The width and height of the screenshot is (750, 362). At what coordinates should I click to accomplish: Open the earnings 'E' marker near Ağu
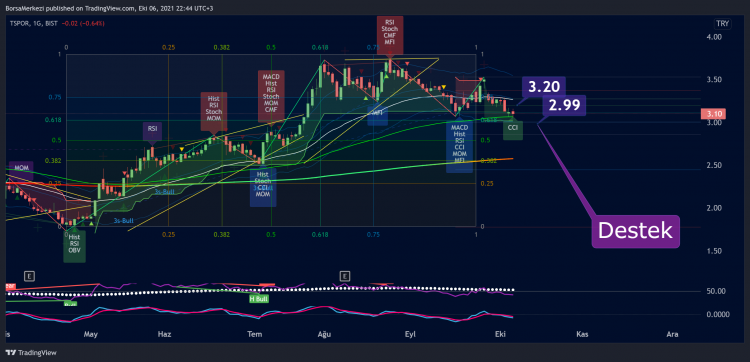(x=345, y=276)
